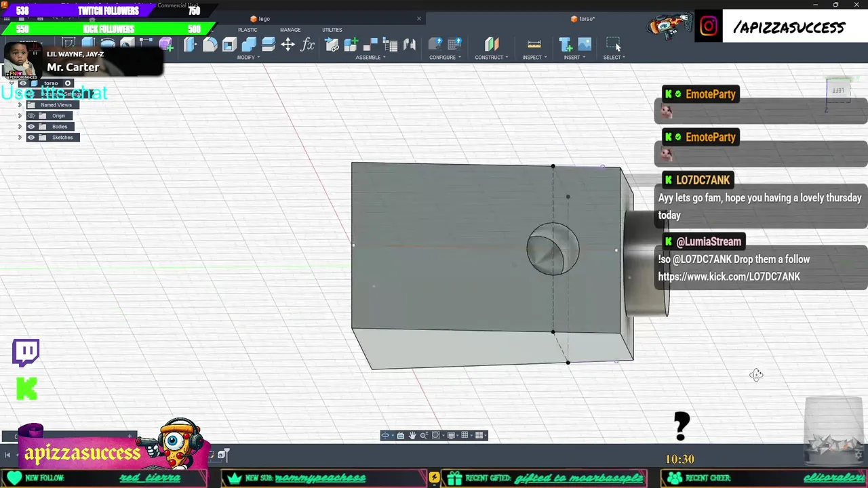Click the New Component icon
Screen dimensions: 868x488
[351, 45]
